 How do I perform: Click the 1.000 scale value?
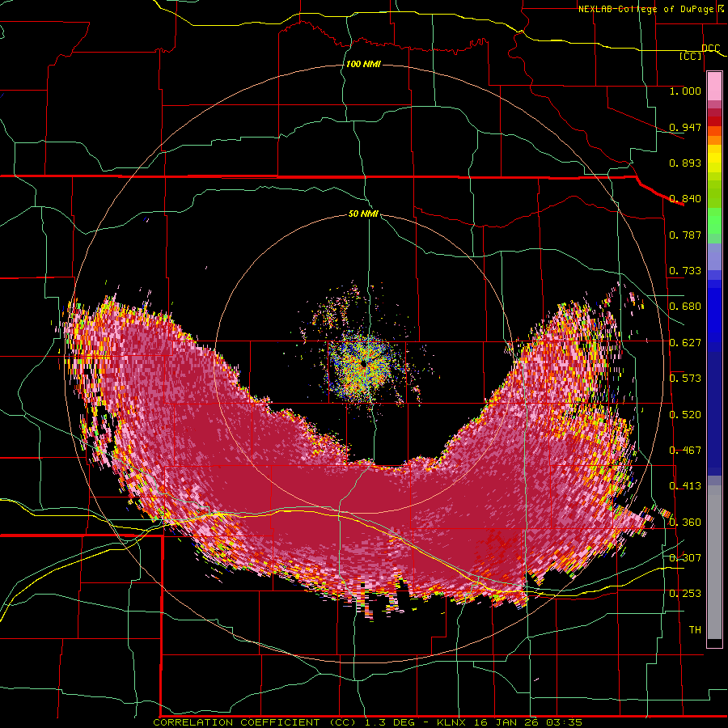685,91
